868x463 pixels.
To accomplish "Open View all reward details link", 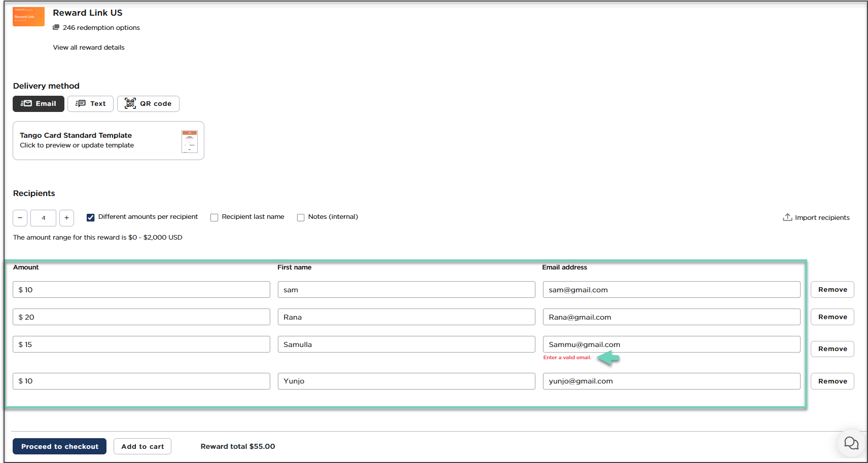I will pos(89,48).
